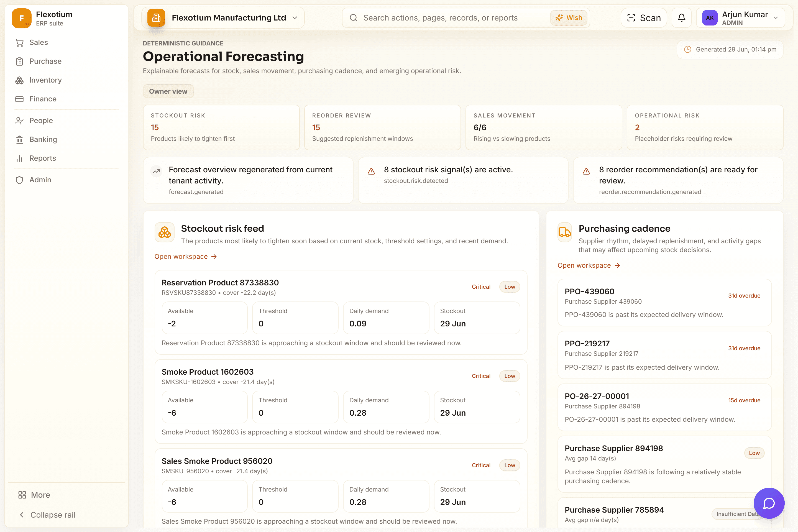Open the PPO-219217 overdue card

click(664, 355)
